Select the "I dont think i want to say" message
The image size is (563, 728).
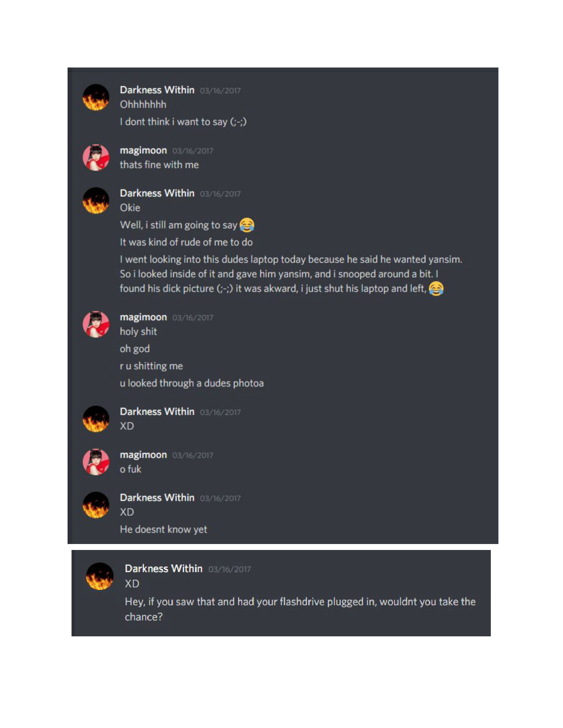click(x=183, y=122)
